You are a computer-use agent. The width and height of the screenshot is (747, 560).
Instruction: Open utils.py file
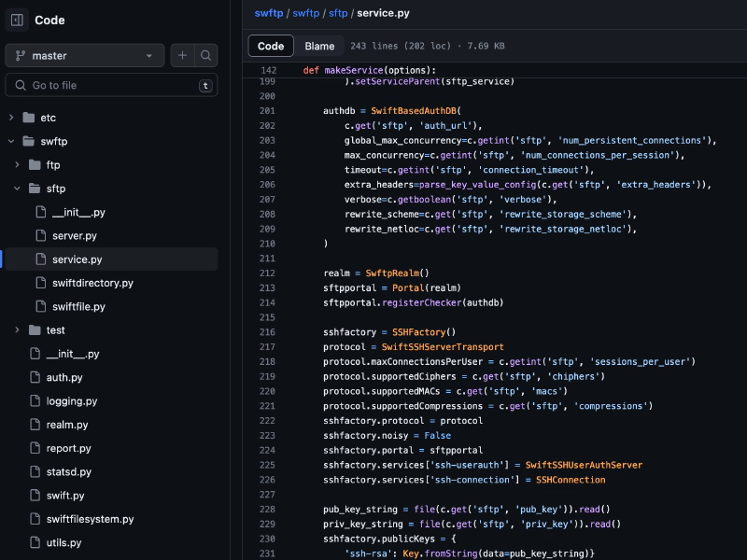tap(63, 542)
